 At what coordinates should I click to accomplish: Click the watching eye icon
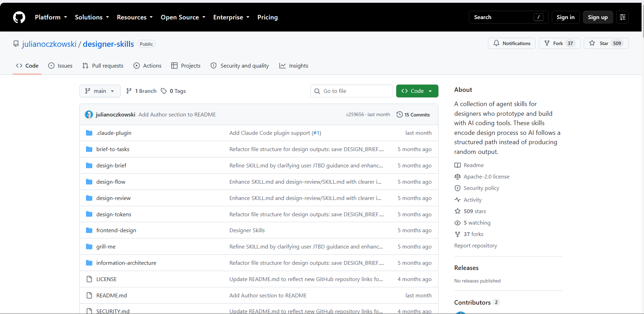[458, 223]
